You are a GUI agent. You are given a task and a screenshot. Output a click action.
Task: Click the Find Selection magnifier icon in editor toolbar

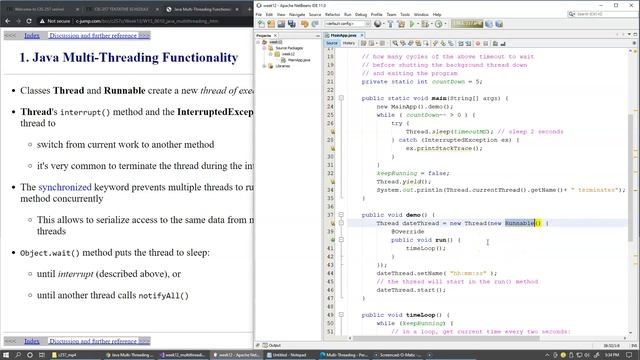pyautogui.click(x=395, y=43)
